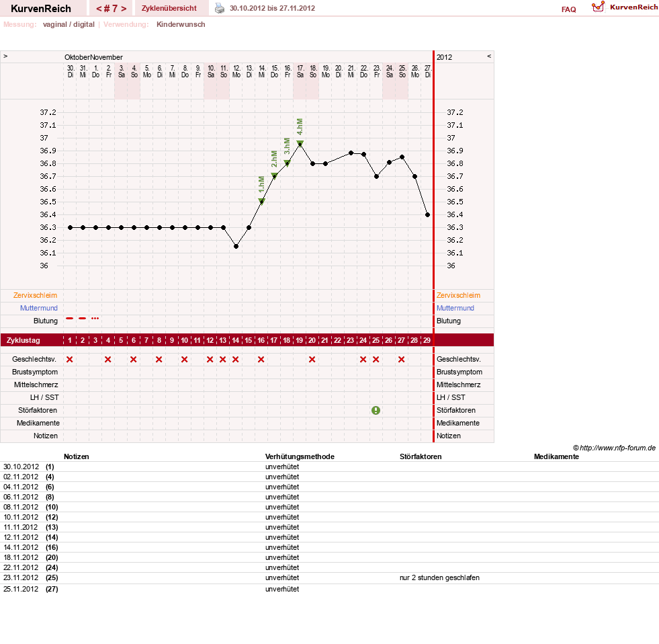Go to next cycle with '>' after #7
This screenshot has height=644, width=659.
point(124,9)
